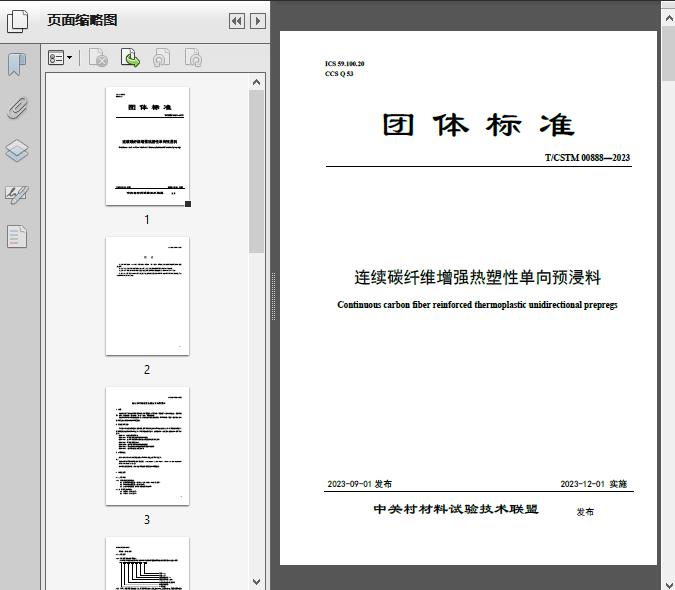Click the insert page from file icon
Screen dimensions: 675x590
click(x=130, y=58)
